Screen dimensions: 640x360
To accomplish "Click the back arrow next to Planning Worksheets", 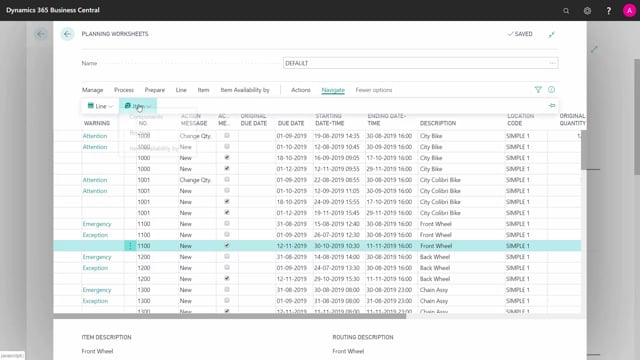I will coord(67,34).
